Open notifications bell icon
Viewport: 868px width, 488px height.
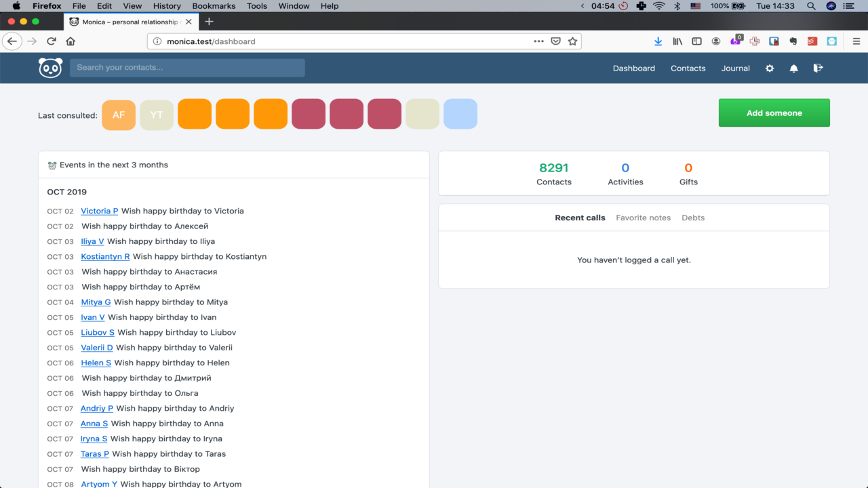click(793, 68)
